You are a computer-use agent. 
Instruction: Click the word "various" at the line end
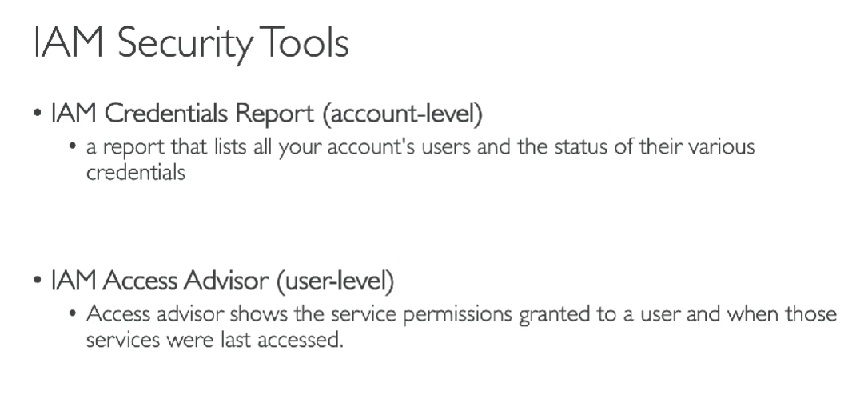coord(722,149)
